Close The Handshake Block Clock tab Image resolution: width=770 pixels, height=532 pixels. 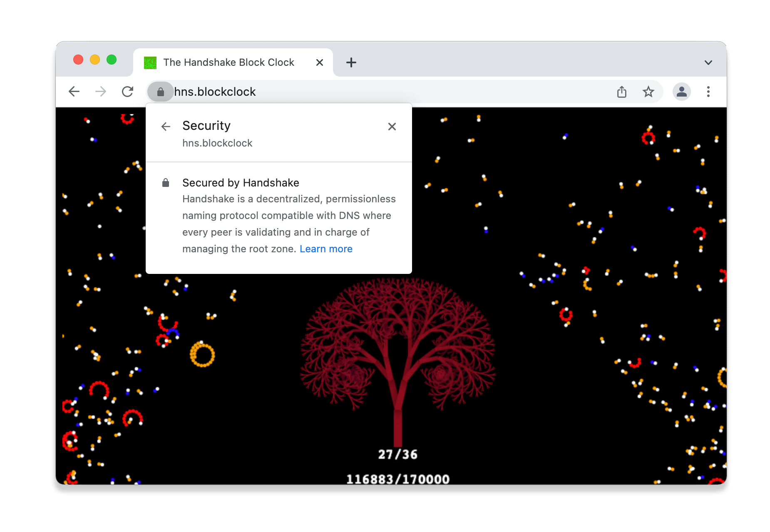coord(319,62)
